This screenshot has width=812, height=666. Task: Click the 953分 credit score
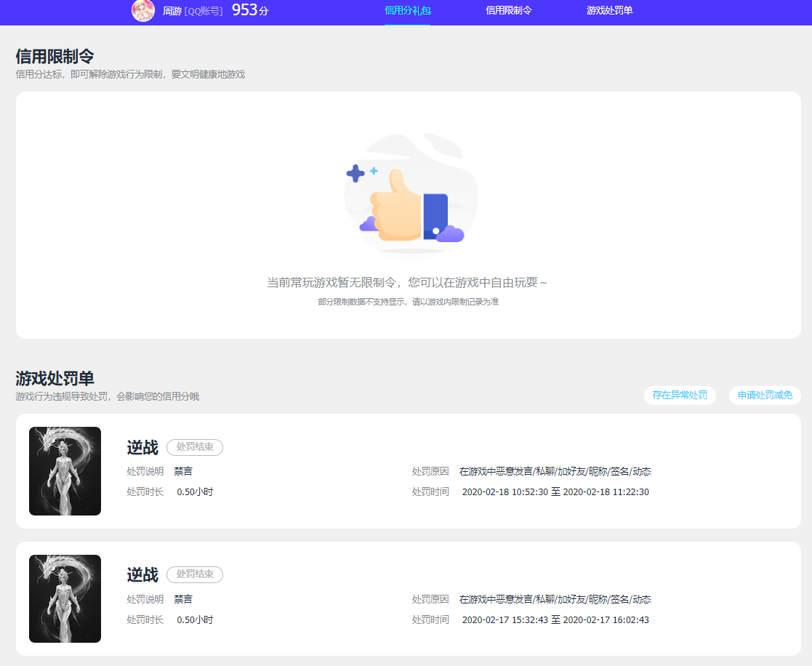pos(250,10)
